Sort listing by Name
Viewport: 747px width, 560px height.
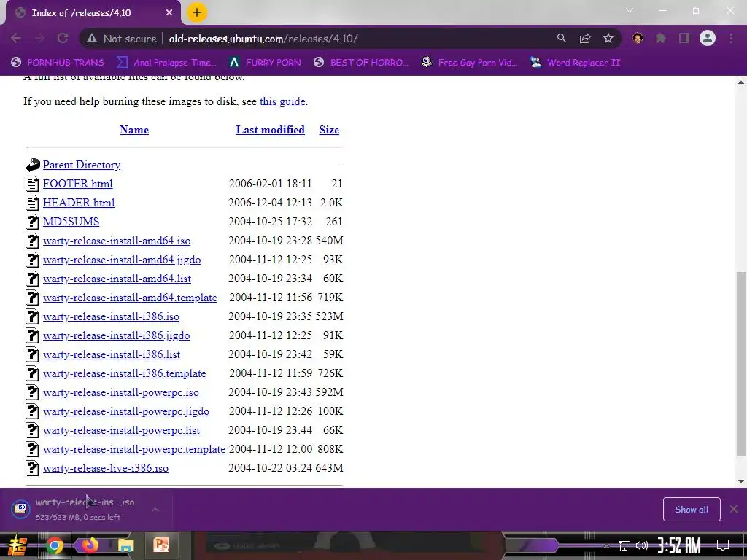tap(134, 130)
